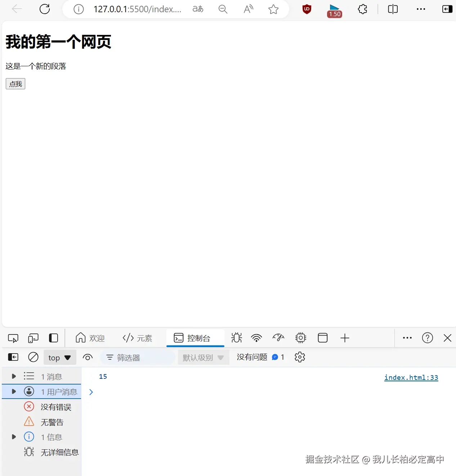Screen dimensions: 456x476
Task: Open the extension showing 1.50 badge
Action: click(335, 11)
